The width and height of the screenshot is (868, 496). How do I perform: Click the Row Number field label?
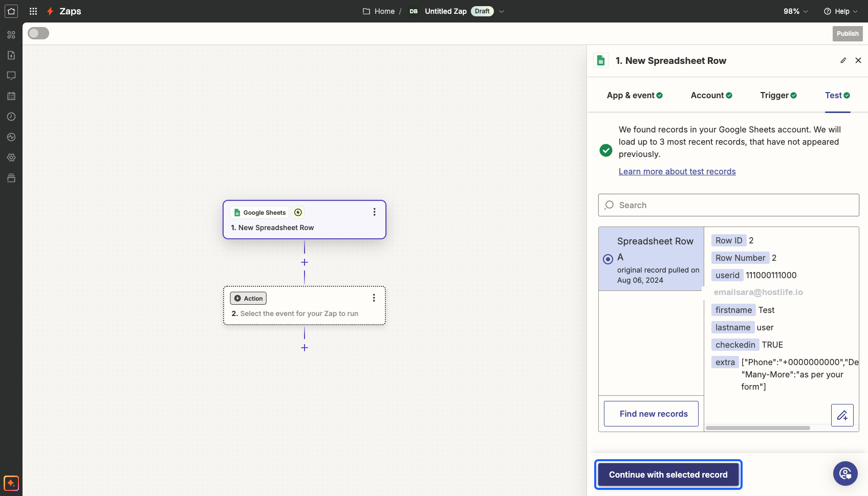tap(740, 258)
